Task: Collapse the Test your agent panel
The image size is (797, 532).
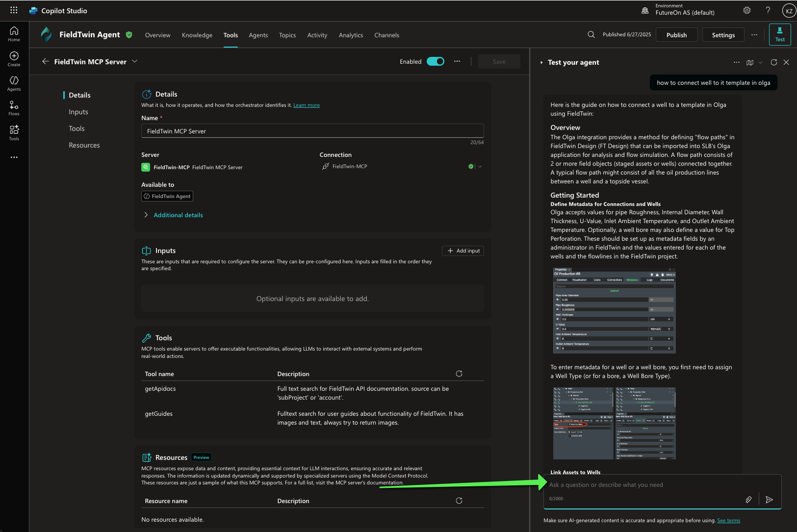Action: 541,62
